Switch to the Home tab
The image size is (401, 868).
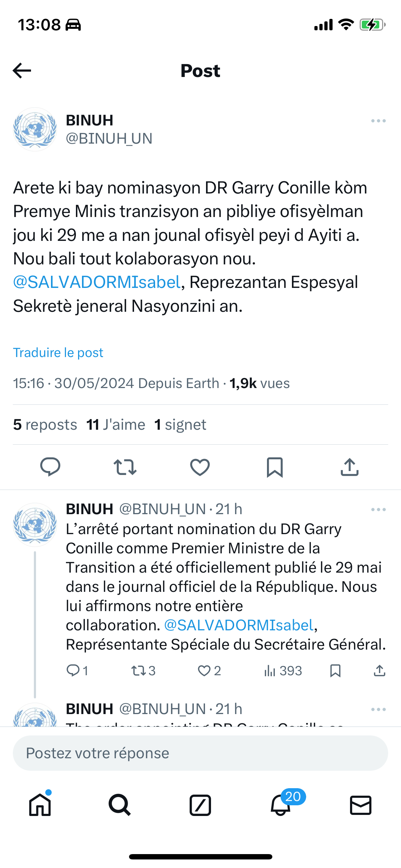pyautogui.click(x=40, y=805)
